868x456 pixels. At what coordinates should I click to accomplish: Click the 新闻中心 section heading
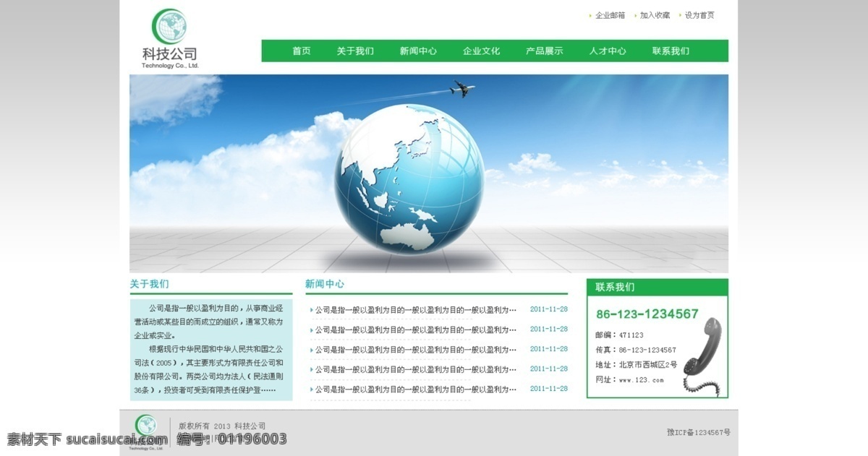[x=325, y=284]
